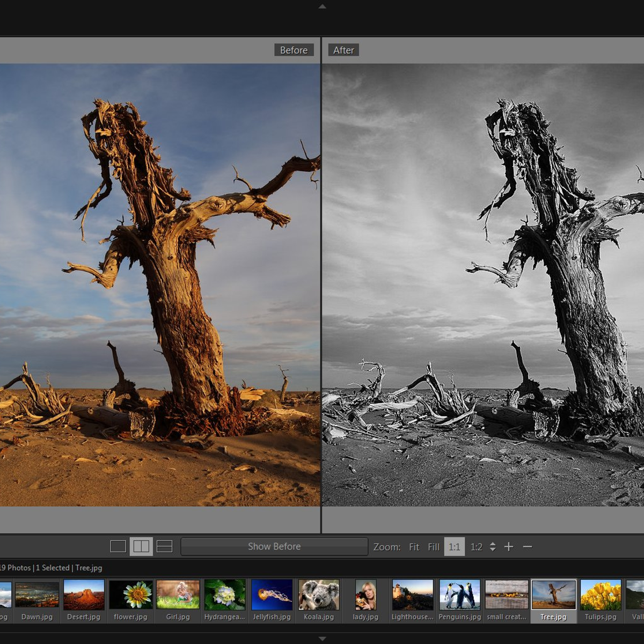Select side-by-side split view layout
This screenshot has height=644, width=644.
coord(141,546)
